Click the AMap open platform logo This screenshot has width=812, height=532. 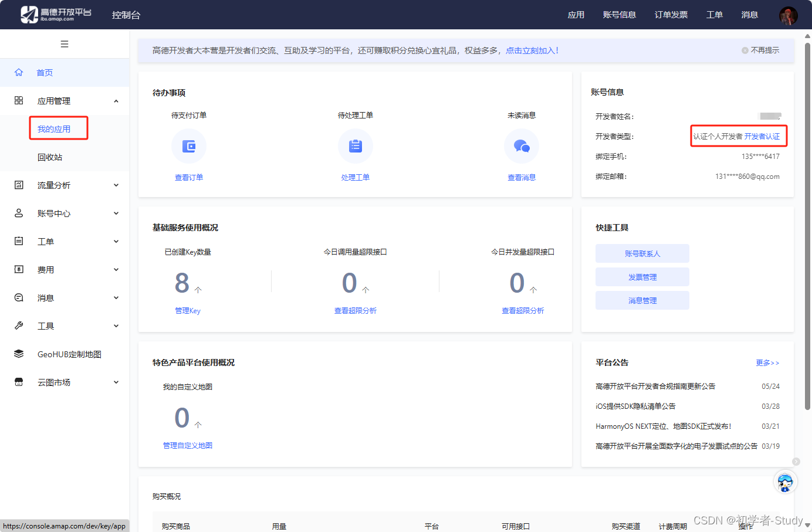point(56,15)
